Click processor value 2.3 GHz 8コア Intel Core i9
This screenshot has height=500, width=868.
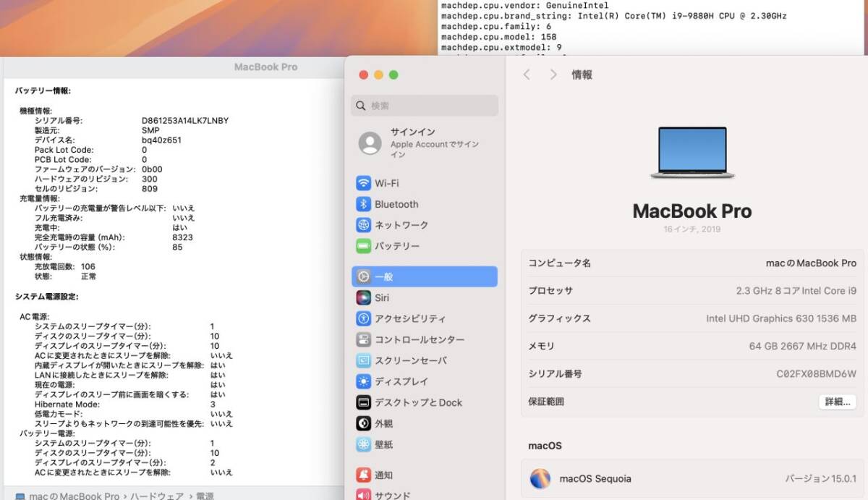[x=796, y=291]
